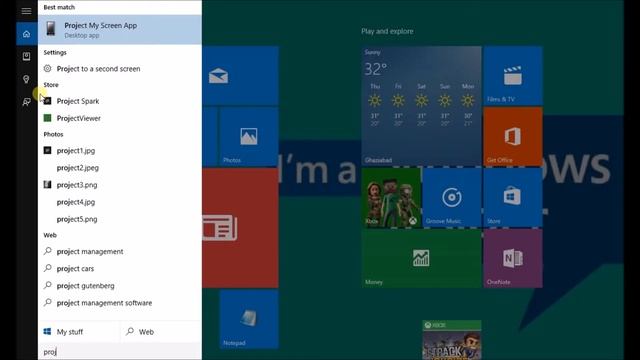Open project3.png photo result
The width and height of the screenshot is (640, 360).
(x=120, y=185)
